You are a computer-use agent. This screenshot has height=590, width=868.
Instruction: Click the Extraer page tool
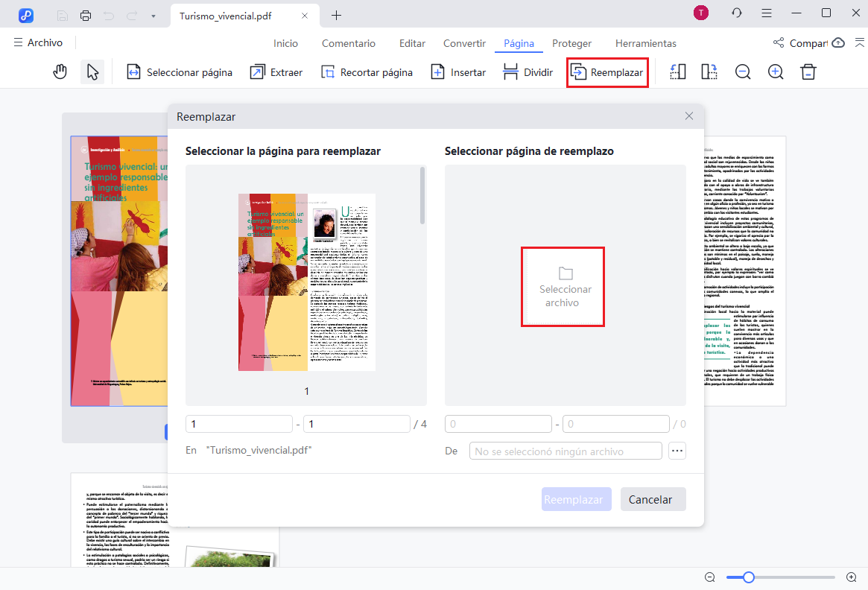pyautogui.click(x=276, y=72)
